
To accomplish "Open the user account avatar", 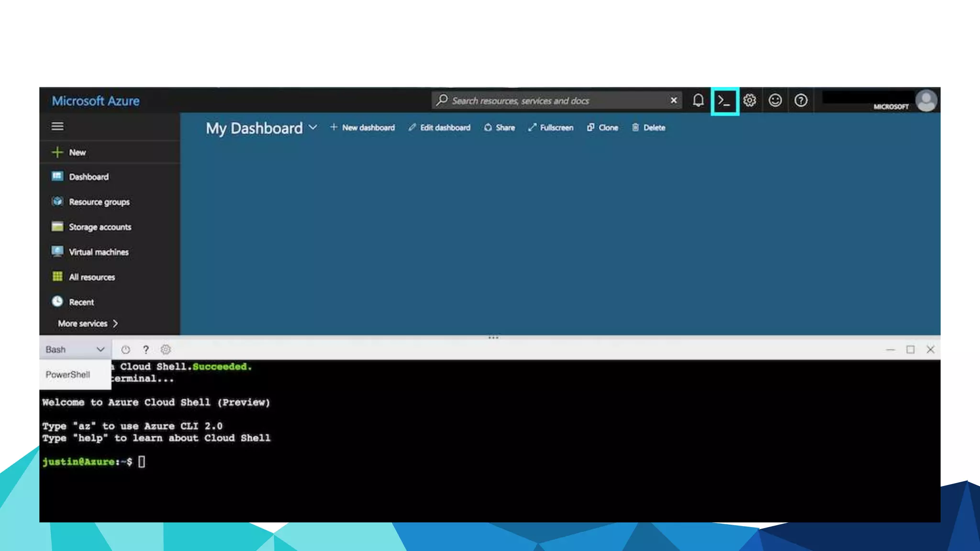I will tap(926, 101).
